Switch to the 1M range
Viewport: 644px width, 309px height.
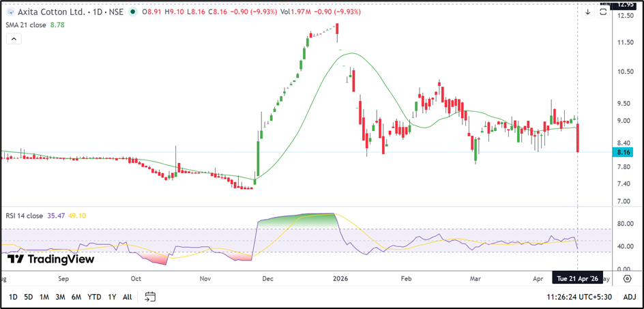[44, 297]
